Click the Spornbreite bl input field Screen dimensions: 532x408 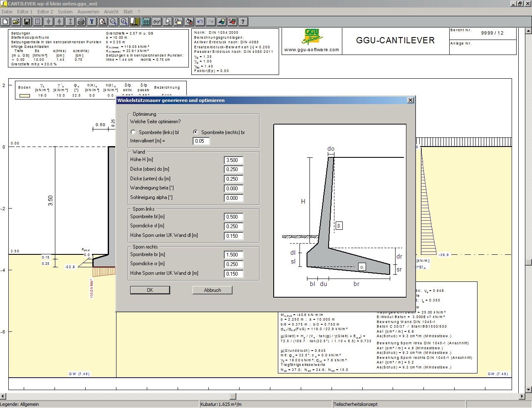click(234, 217)
